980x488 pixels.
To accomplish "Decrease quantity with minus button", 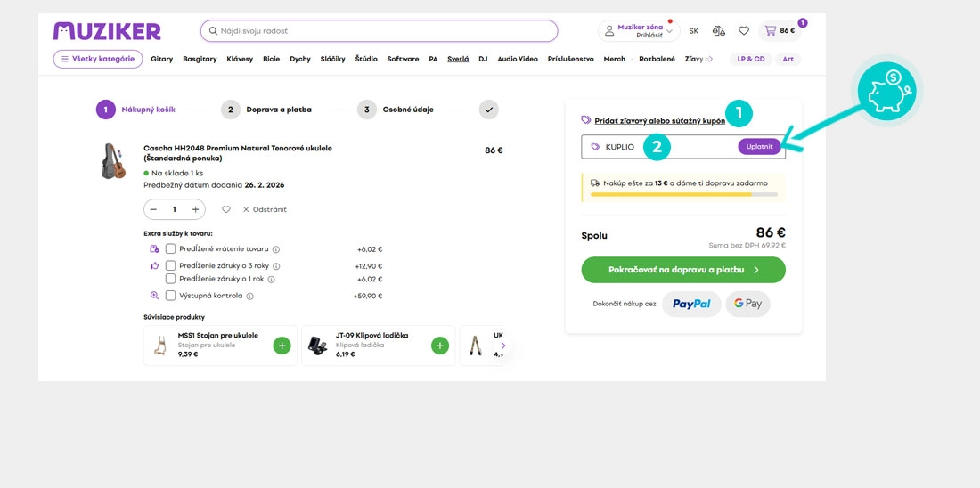I will pyautogui.click(x=154, y=209).
